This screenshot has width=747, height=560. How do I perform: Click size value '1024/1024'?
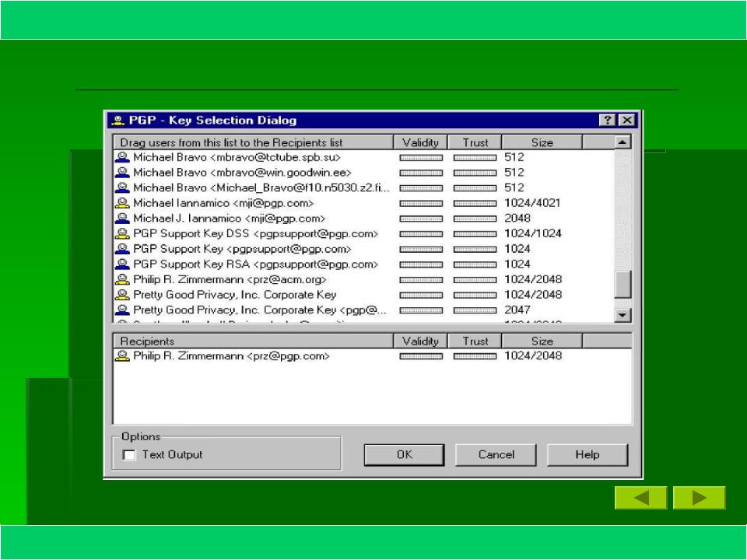click(x=532, y=234)
